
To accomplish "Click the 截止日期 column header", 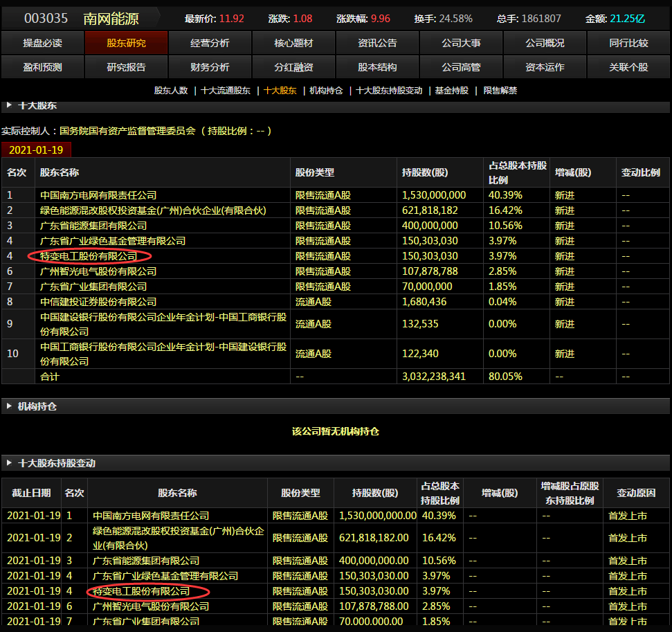I will click(x=31, y=493).
